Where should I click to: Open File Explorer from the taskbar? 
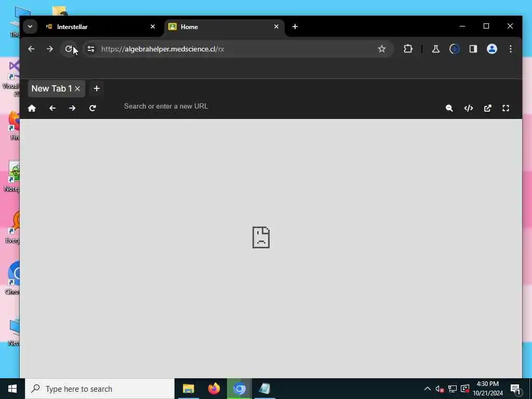pos(188,389)
